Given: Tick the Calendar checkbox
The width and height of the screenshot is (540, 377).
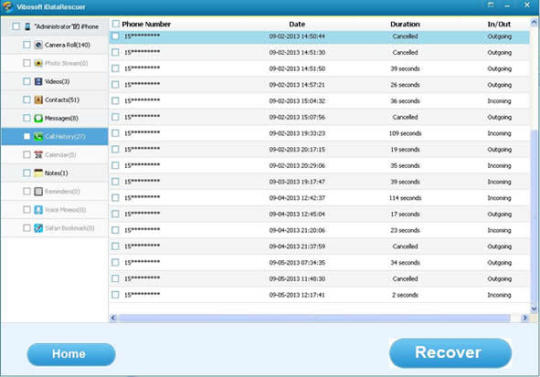Looking at the screenshot, I should (27, 155).
